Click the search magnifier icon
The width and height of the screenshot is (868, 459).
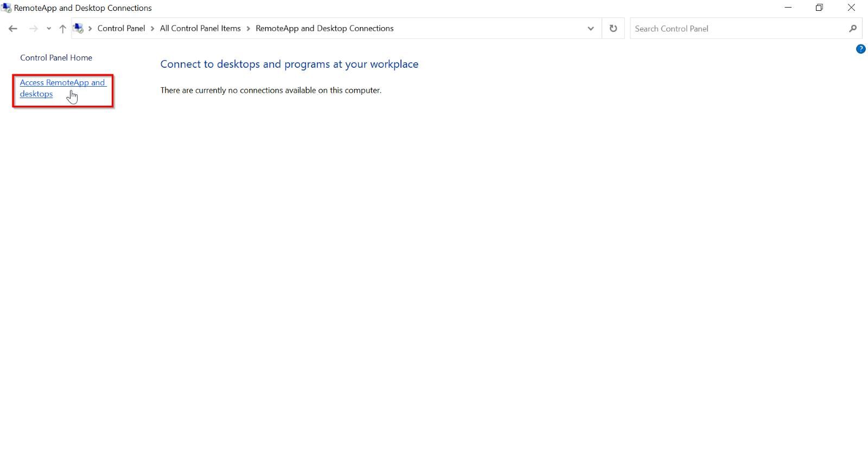tap(853, 28)
